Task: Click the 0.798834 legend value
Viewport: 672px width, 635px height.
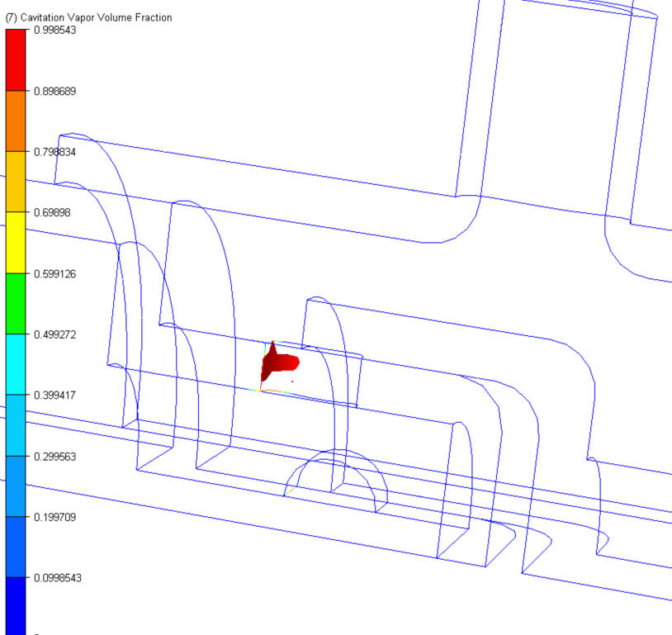Action: click(54, 152)
